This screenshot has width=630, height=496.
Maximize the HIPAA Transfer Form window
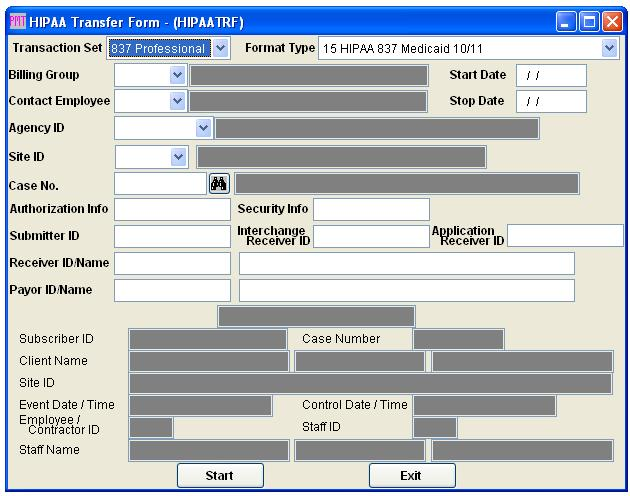point(589,21)
